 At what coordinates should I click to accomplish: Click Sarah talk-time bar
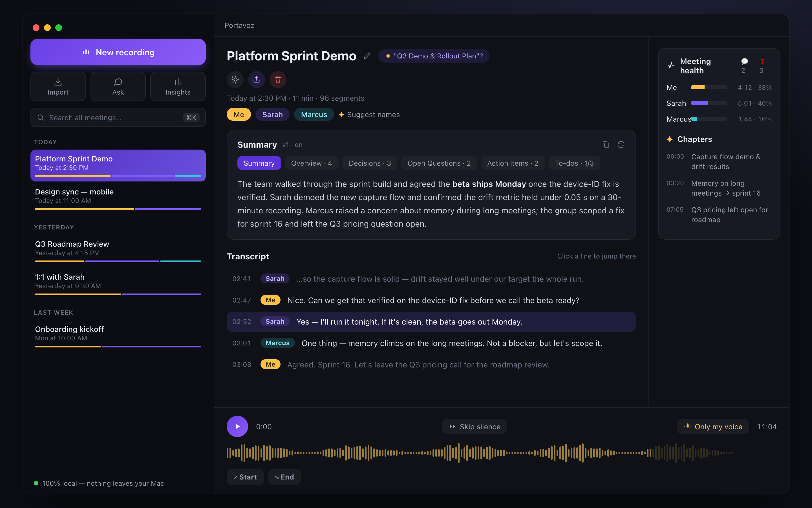(709, 103)
